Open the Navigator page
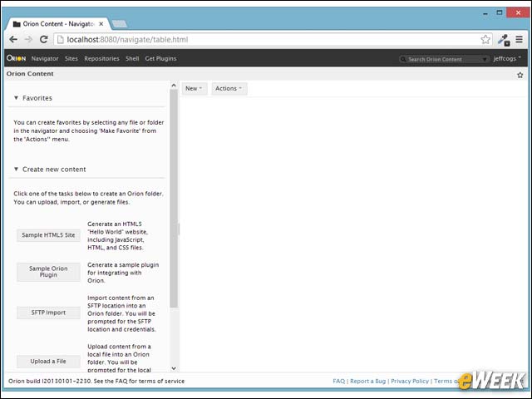 click(x=45, y=58)
